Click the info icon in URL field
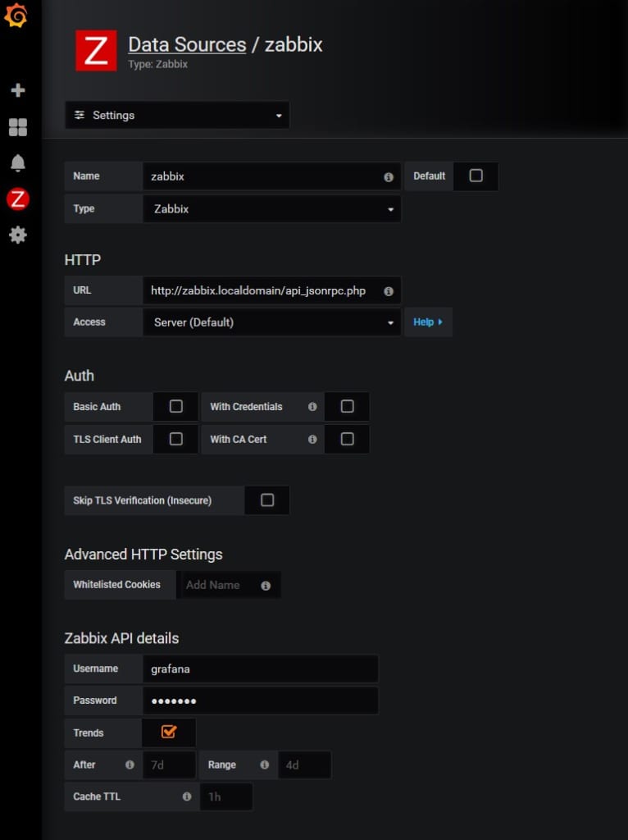 click(389, 291)
